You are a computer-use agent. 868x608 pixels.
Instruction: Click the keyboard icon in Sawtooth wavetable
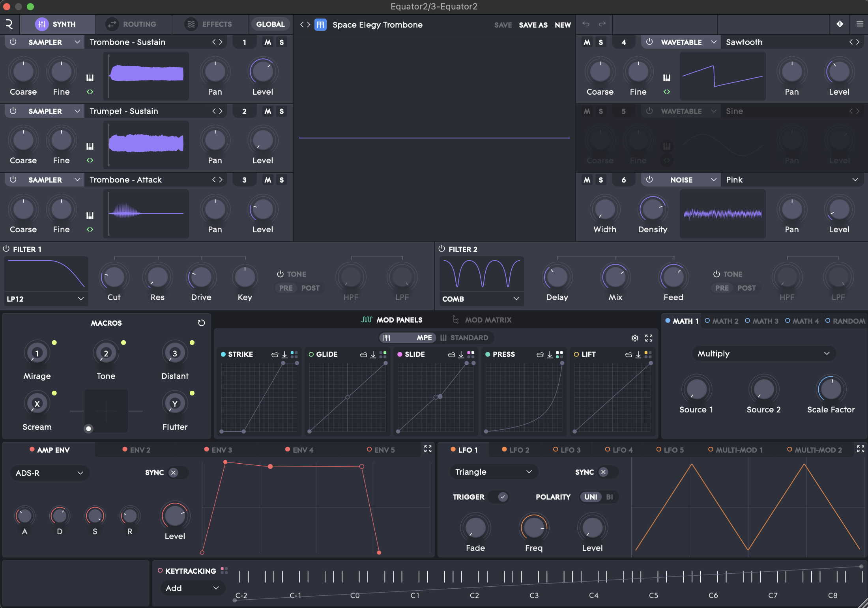point(667,78)
